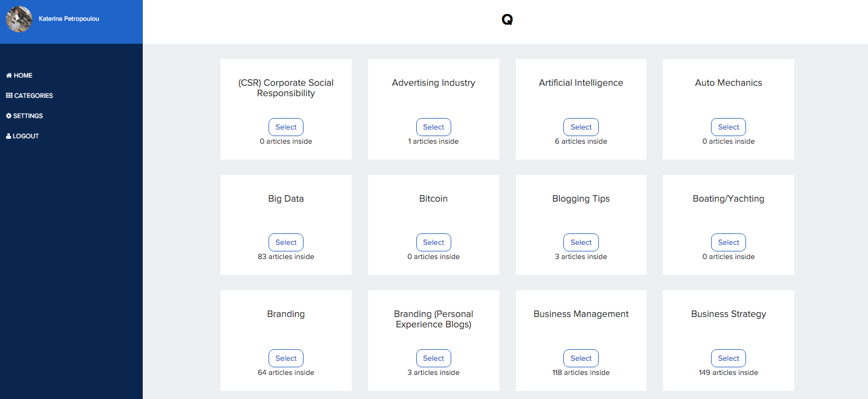Click the Settings gear icon
This screenshot has height=399, width=868.
click(x=9, y=116)
